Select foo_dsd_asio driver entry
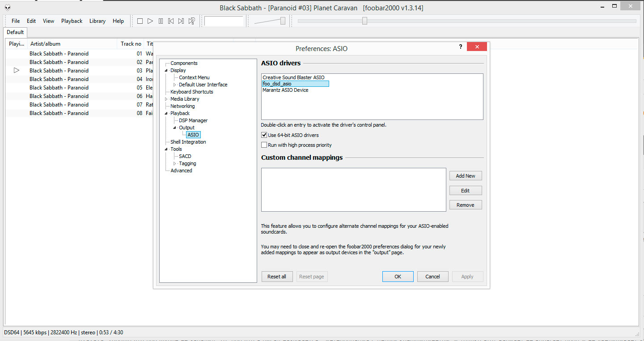Viewport: 644px width, 341px height. click(x=295, y=84)
